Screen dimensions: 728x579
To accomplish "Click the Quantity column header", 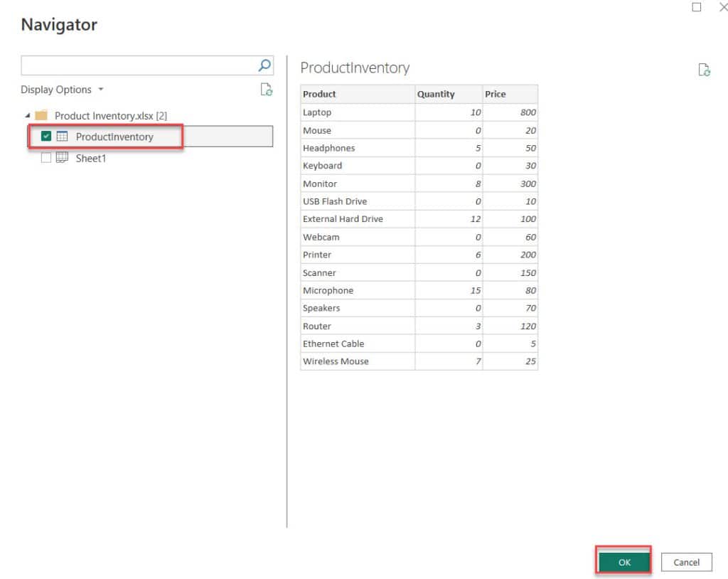I will (x=449, y=94).
